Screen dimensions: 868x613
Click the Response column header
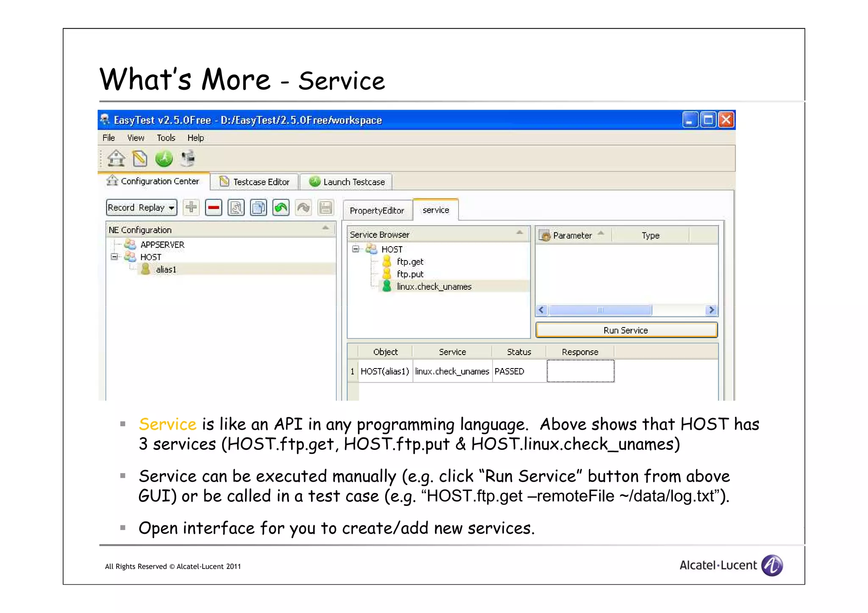pos(580,352)
